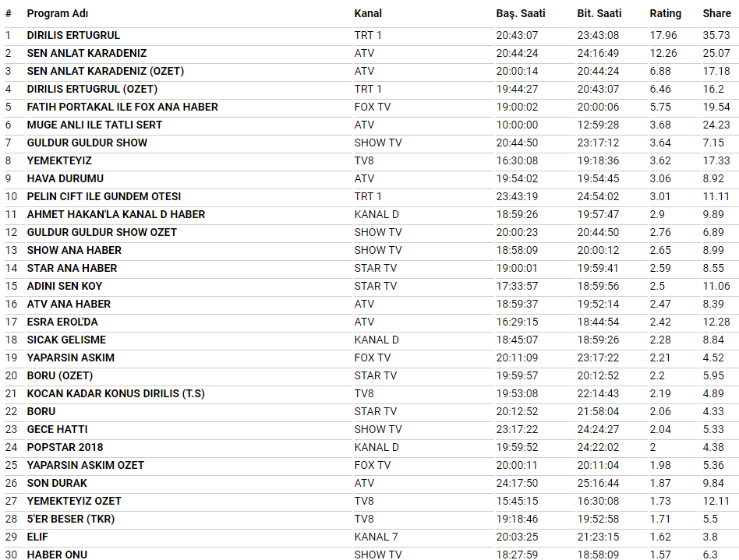This screenshot has height=560, width=739.
Task: Click PELIN CIFT ILE GUNDEM OTESI
Action: pyautogui.click(x=104, y=196)
